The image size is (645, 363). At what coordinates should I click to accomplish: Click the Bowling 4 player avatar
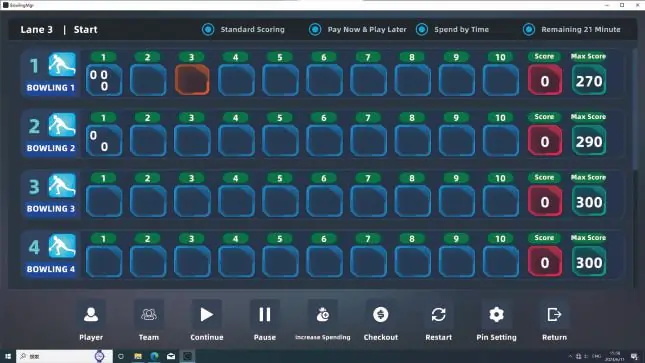tap(62, 246)
